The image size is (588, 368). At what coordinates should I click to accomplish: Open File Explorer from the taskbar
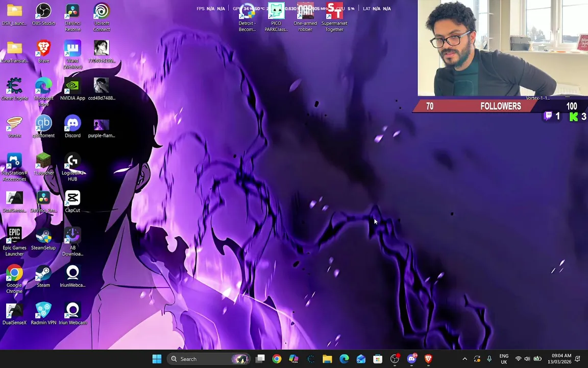[327, 359]
